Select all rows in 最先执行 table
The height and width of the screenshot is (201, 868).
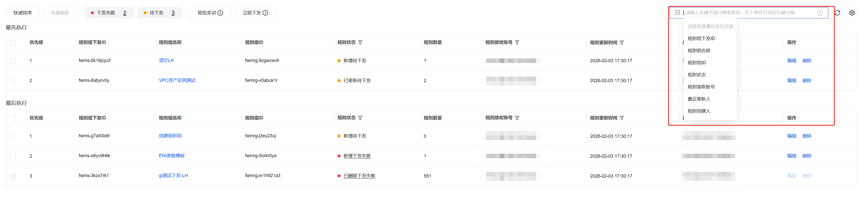[13, 43]
